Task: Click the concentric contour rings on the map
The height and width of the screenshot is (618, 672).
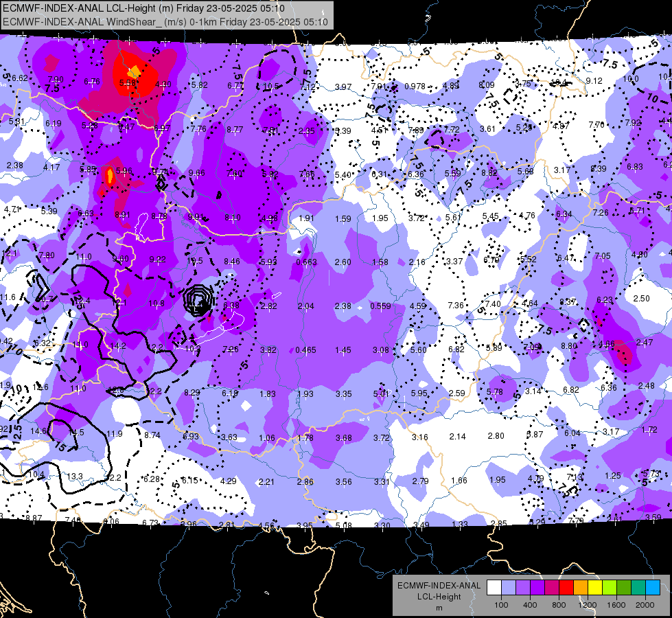Action: pyautogui.click(x=198, y=300)
